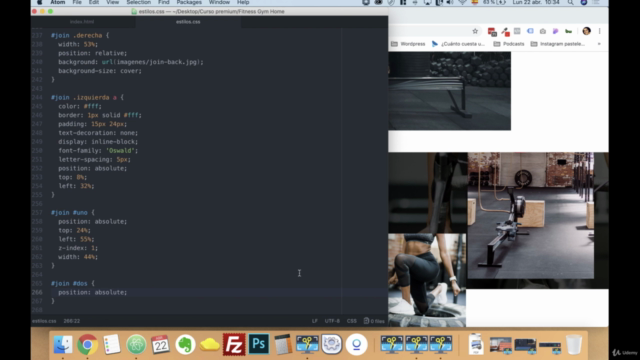The height and width of the screenshot is (360, 640).
Task: Bookmark this page with the star icon
Action: (475, 31)
